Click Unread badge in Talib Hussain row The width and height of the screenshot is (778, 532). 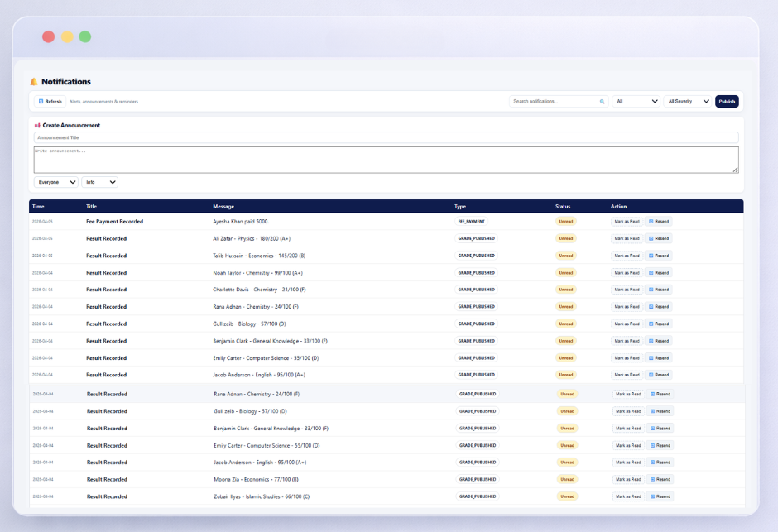point(565,256)
